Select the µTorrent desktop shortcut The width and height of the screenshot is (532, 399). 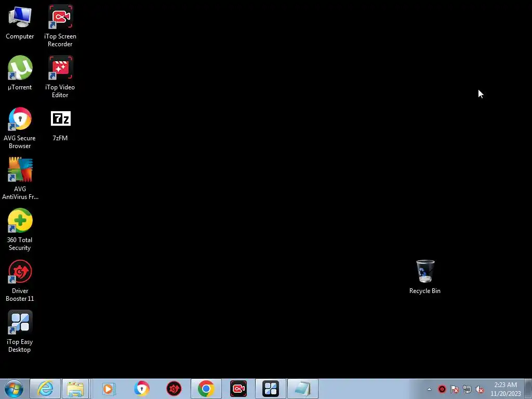(20, 73)
